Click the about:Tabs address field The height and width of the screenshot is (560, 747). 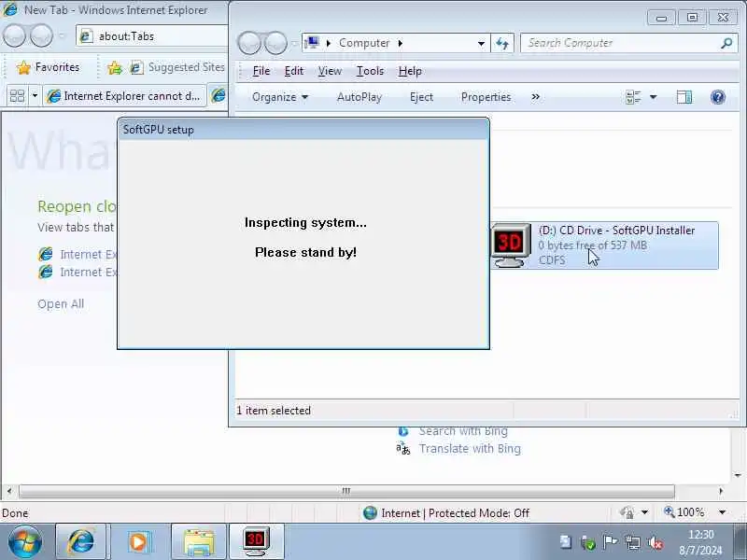coord(152,36)
